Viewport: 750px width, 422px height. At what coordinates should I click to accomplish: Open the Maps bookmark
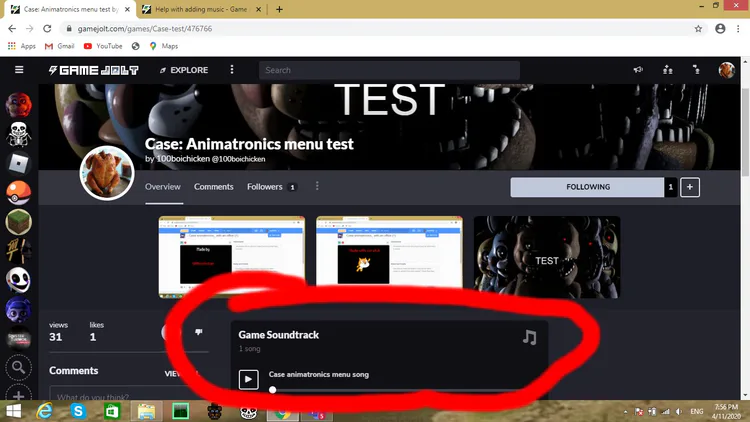[x=164, y=46]
